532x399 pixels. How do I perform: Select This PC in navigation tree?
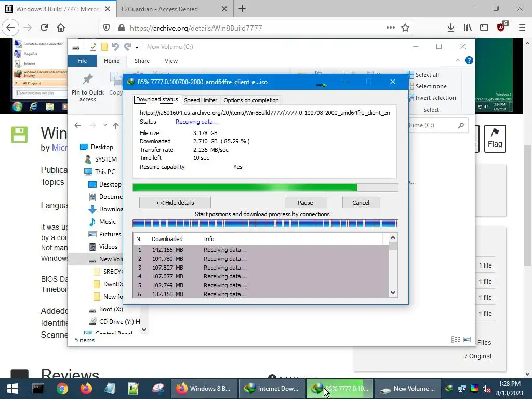(100, 171)
